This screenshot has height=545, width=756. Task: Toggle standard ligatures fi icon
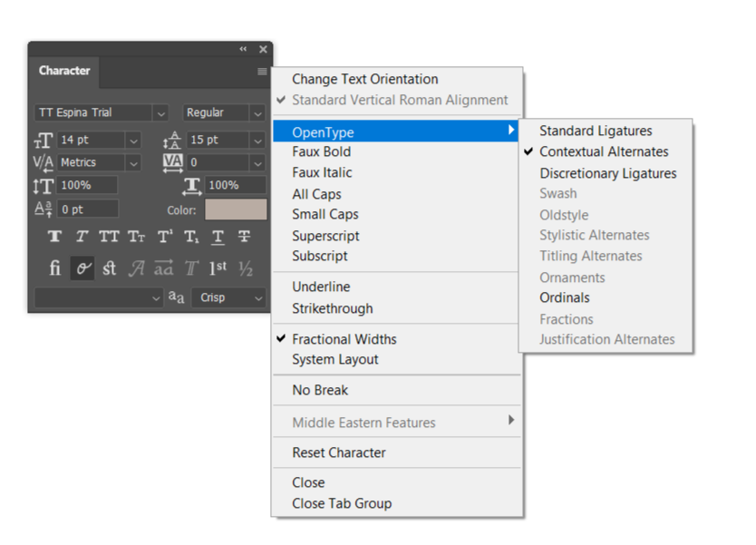54,268
